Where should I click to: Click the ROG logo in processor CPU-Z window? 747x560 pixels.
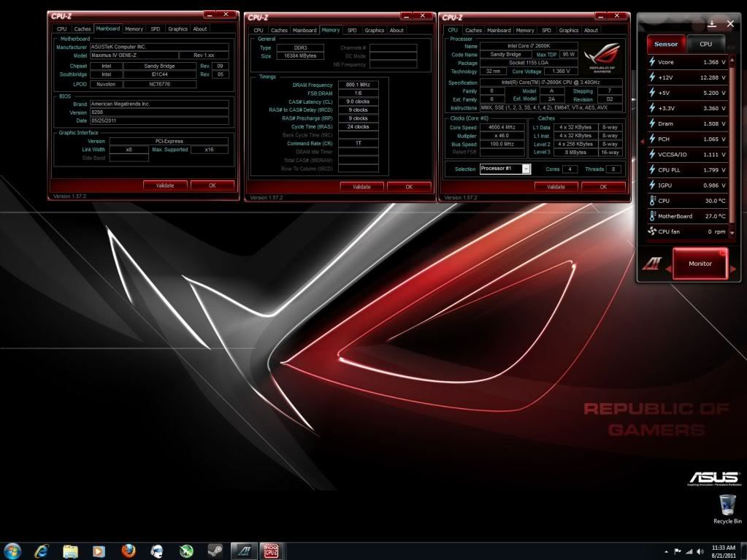pyautogui.click(x=602, y=58)
